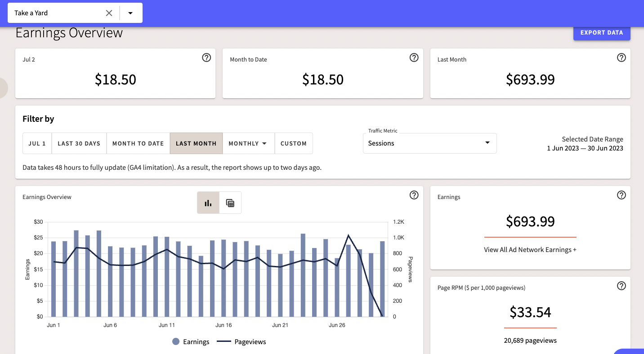Select the Custom date filter
This screenshot has width=644, height=354.
click(x=294, y=143)
